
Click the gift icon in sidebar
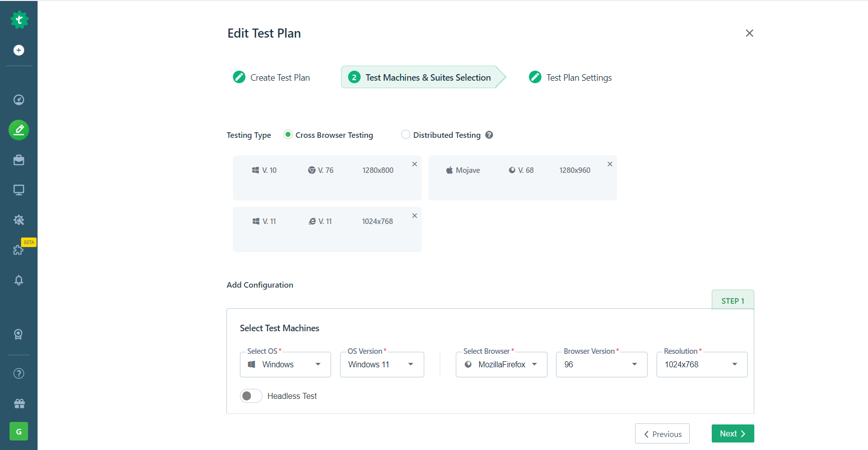pyautogui.click(x=19, y=403)
